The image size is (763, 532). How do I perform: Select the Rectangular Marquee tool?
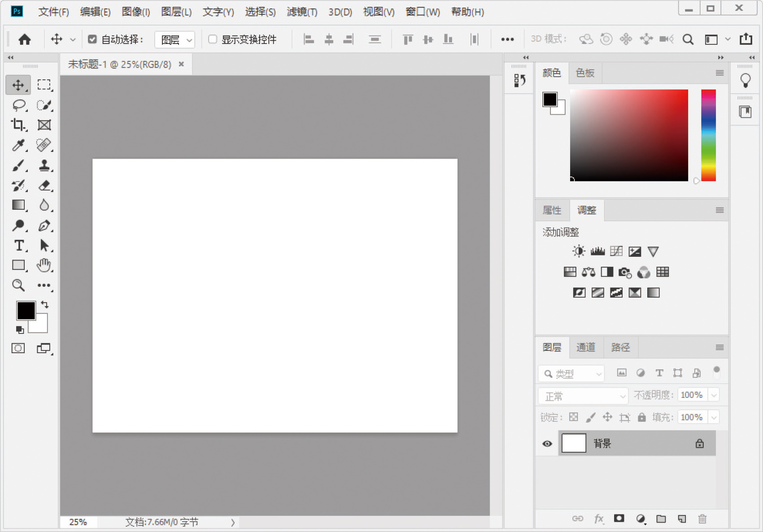click(44, 85)
